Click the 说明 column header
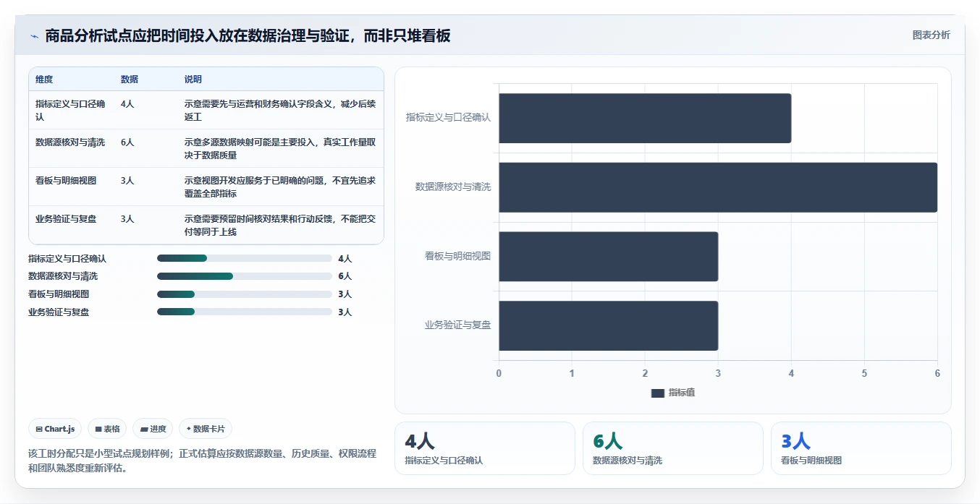980x504 pixels. click(x=193, y=80)
